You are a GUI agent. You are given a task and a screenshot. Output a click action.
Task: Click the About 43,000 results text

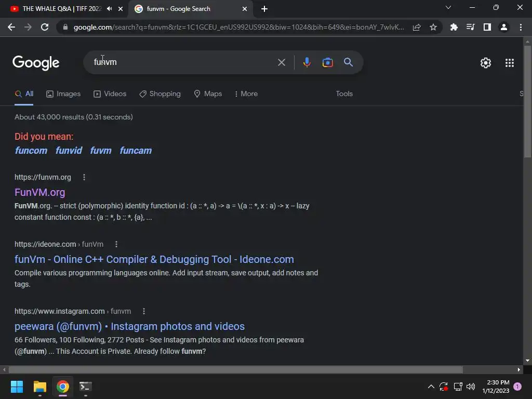point(74,117)
